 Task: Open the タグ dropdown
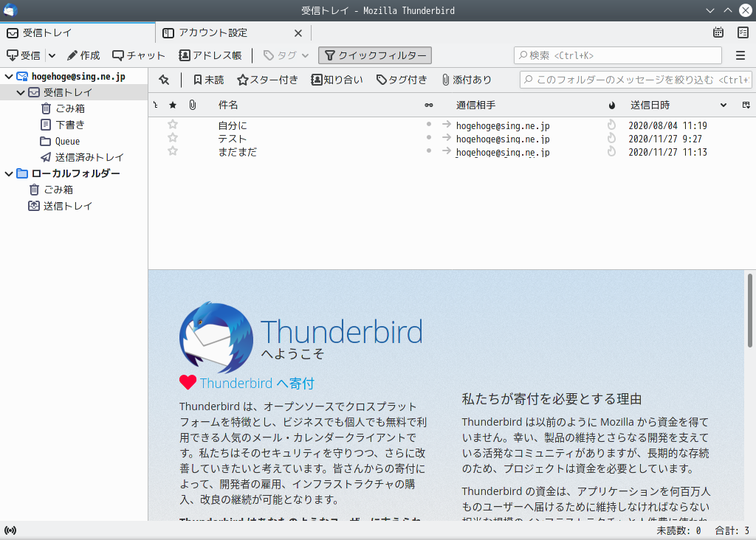point(286,55)
